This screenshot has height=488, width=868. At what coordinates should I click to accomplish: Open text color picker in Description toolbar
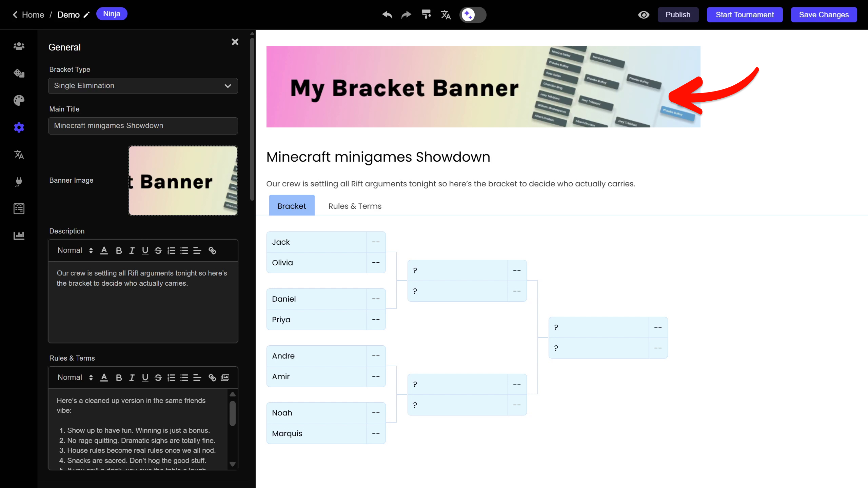click(x=104, y=250)
